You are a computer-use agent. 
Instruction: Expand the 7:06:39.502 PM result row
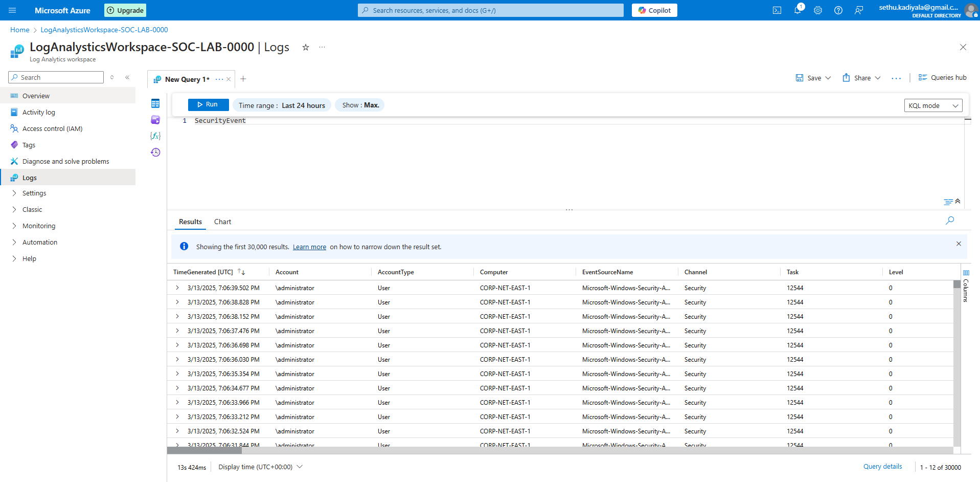pyautogui.click(x=177, y=288)
